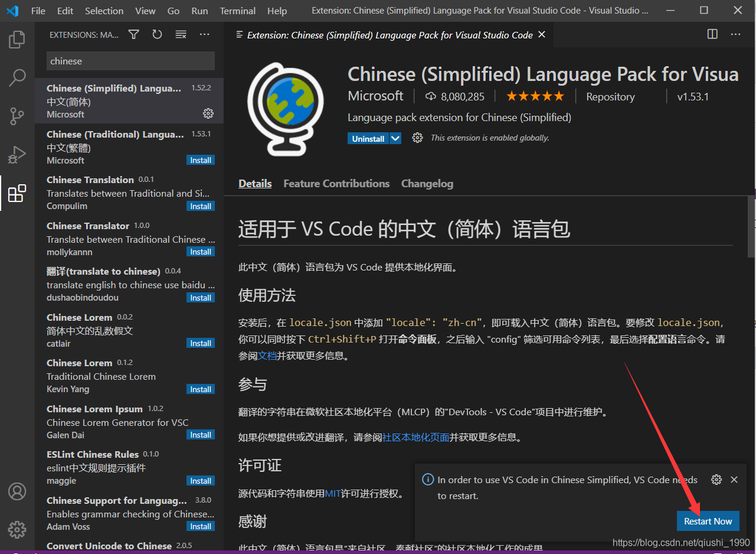
Task: Install 翻译(translate to chinese) extension
Action: pos(201,298)
